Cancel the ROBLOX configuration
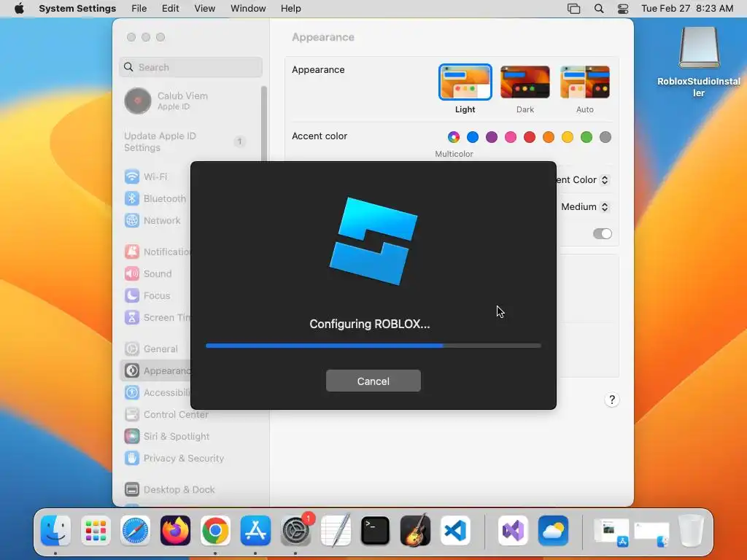 pyautogui.click(x=373, y=381)
